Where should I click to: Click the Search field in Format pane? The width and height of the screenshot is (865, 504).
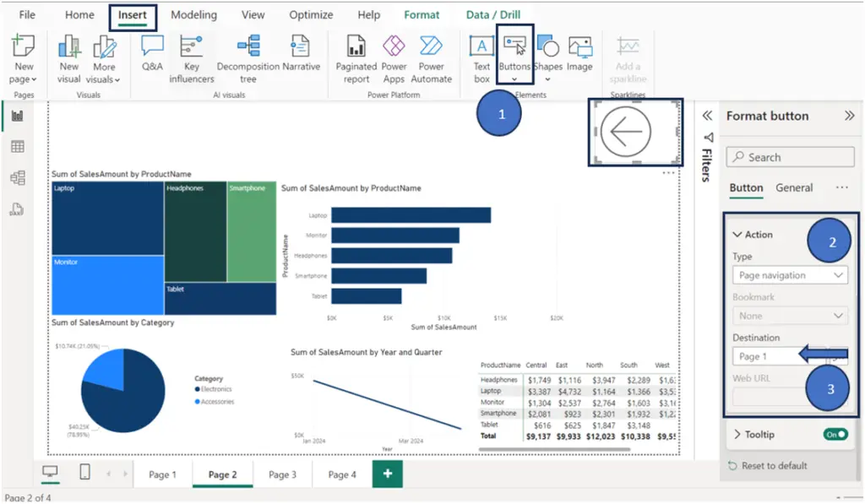pos(790,157)
